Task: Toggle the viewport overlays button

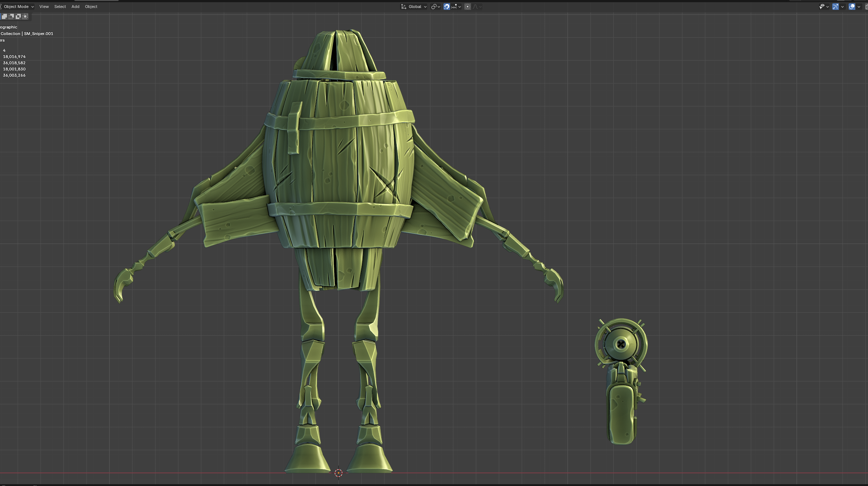Action: pyautogui.click(x=852, y=7)
